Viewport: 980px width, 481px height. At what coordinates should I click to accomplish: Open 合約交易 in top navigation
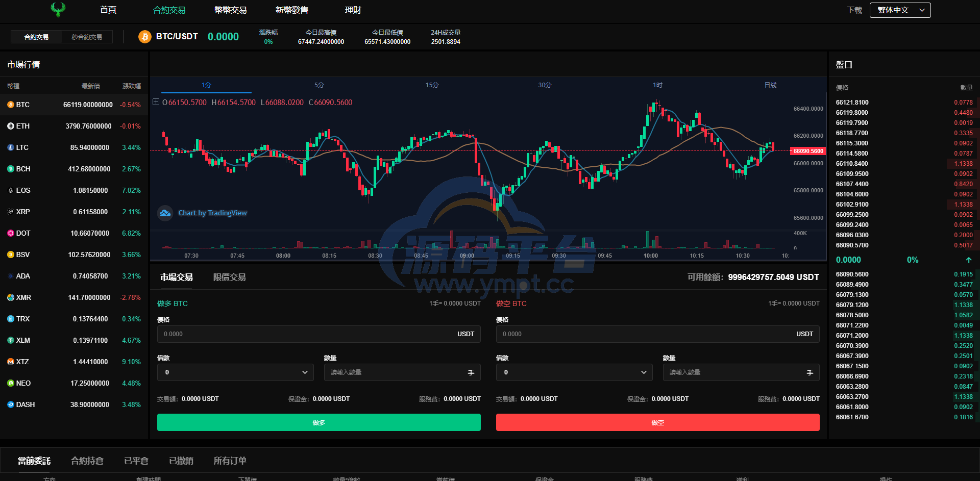point(169,10)
